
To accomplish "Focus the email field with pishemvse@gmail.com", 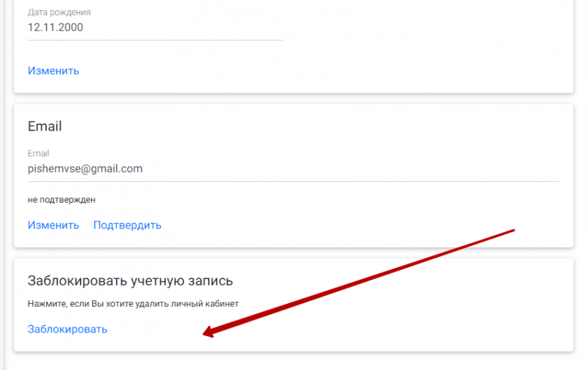I will point(85,169).
